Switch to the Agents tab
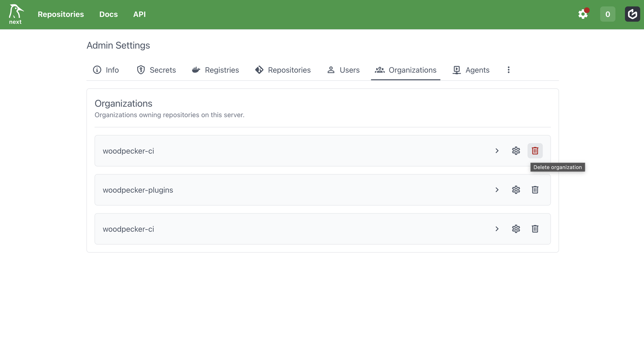Viewport: 644px width, 341px height. pyautogui.click(x=471, y=70)
